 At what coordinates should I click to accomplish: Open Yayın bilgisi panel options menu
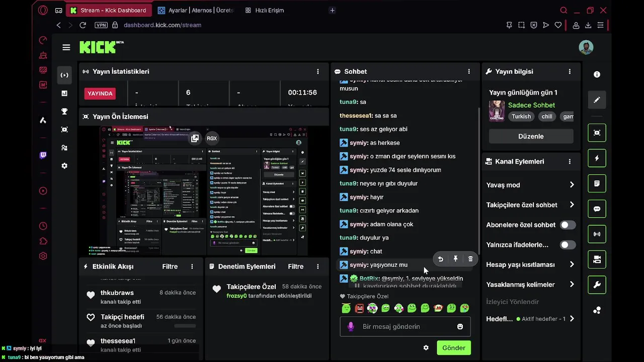570,72
